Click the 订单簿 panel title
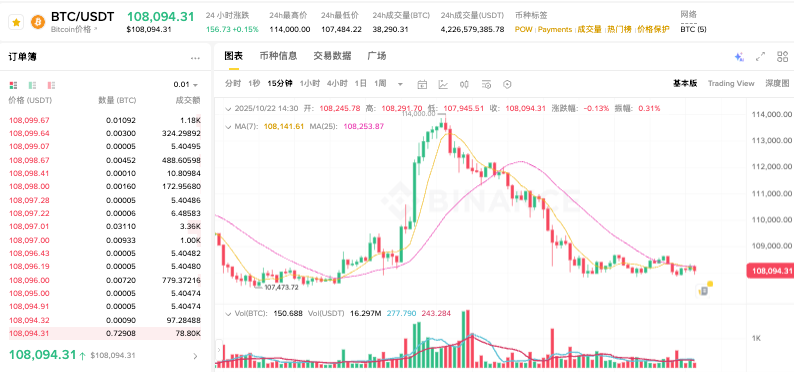794x372 pixels. (x=22, y=57)
